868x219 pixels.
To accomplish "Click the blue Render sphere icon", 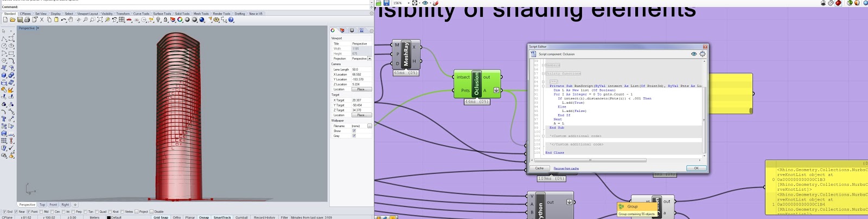I will [x=202, y=20].
